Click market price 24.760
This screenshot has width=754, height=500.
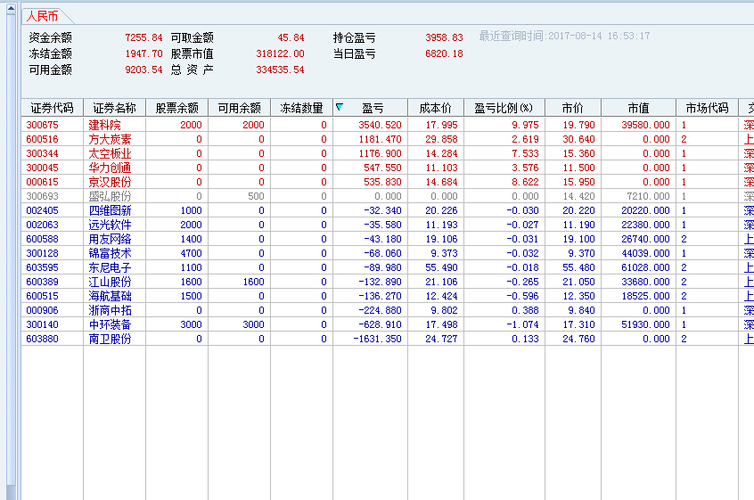(x=579, y=339)
